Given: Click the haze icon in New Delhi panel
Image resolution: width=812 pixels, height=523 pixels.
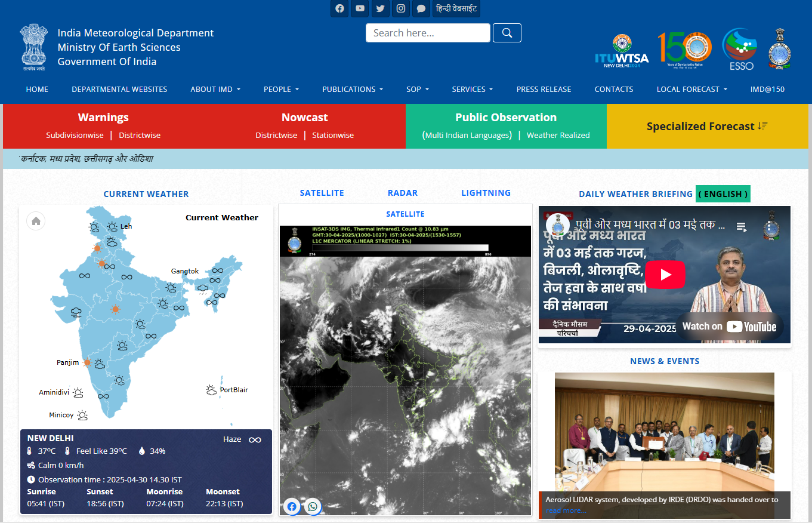Looking at the screenshot, I should (255, 440).
